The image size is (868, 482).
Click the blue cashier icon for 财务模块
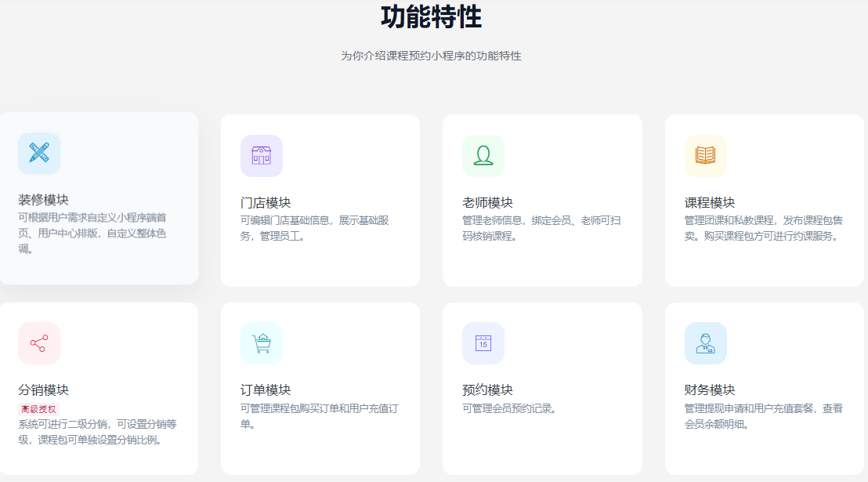[705, 343]
